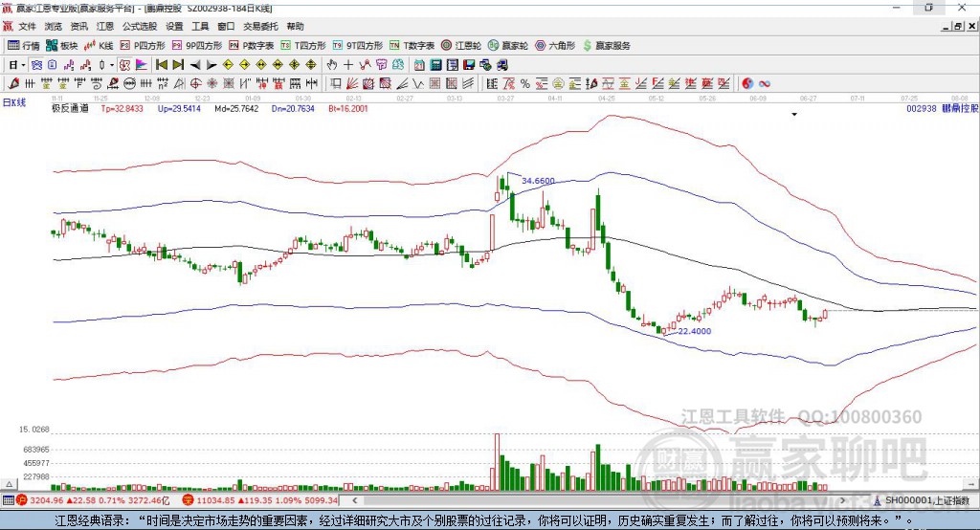The width and height of the screenshot is (980, 530).
Task: Open the 行情 quotes view
Action: pos(24,46)
